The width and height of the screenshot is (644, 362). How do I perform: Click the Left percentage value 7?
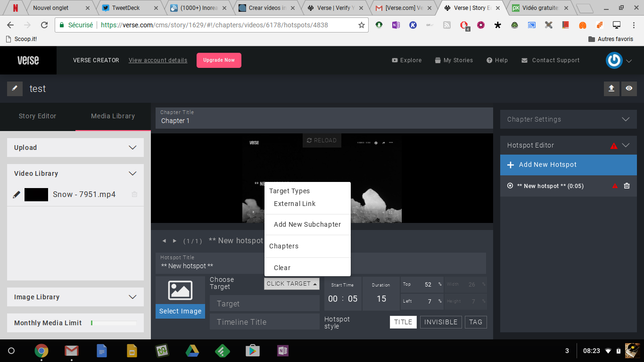pyautogui.click(x=429, y=301)
